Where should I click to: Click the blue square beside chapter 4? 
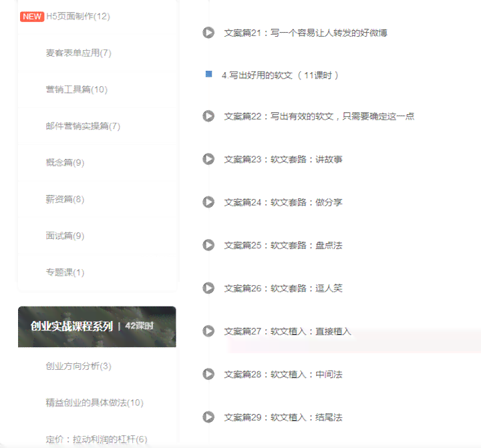[208, 74]
